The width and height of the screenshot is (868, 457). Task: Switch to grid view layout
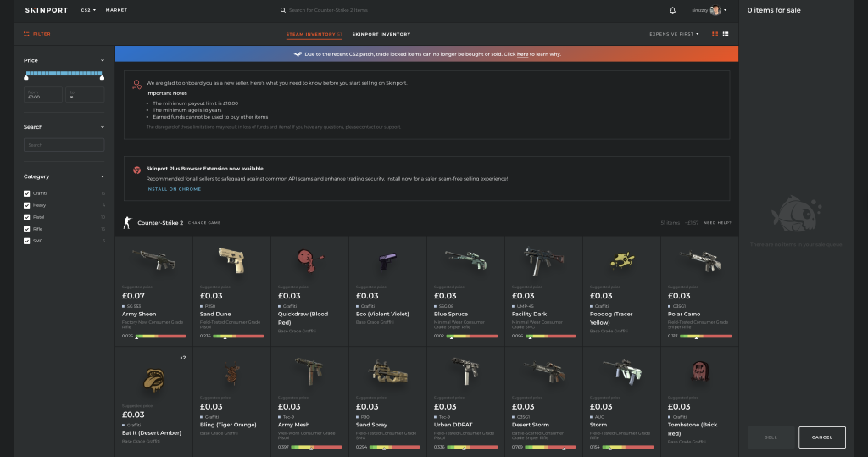tap(715, 34)
